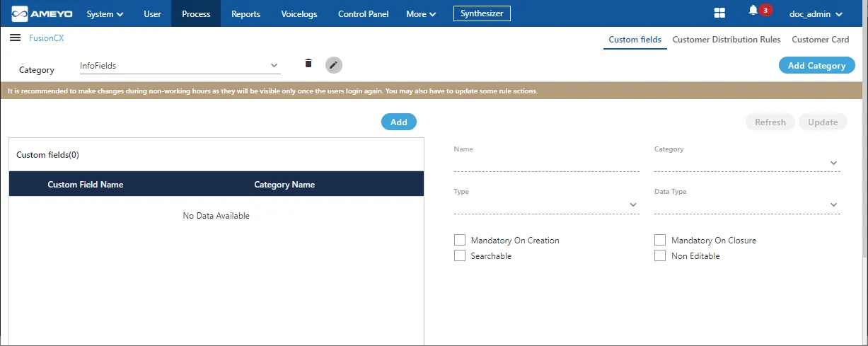Click the Refresh button
Screen dimensions: 868x346
[770, 122]
